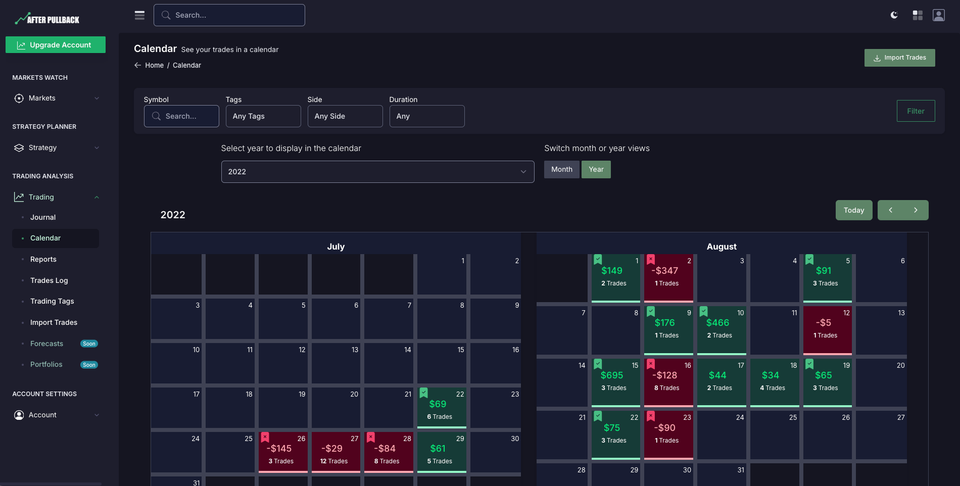Open Trades Log in the sidebar
Viewport: 960px width, 486px height.
click(x=49, y=280)
